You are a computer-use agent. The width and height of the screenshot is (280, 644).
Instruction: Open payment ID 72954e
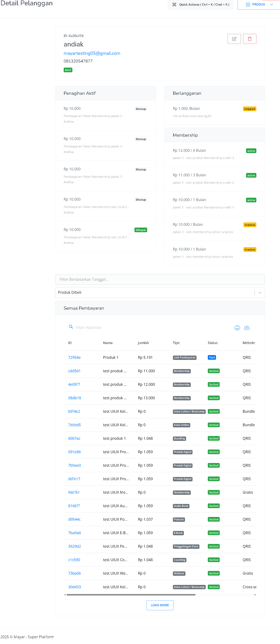click(74, 357)
